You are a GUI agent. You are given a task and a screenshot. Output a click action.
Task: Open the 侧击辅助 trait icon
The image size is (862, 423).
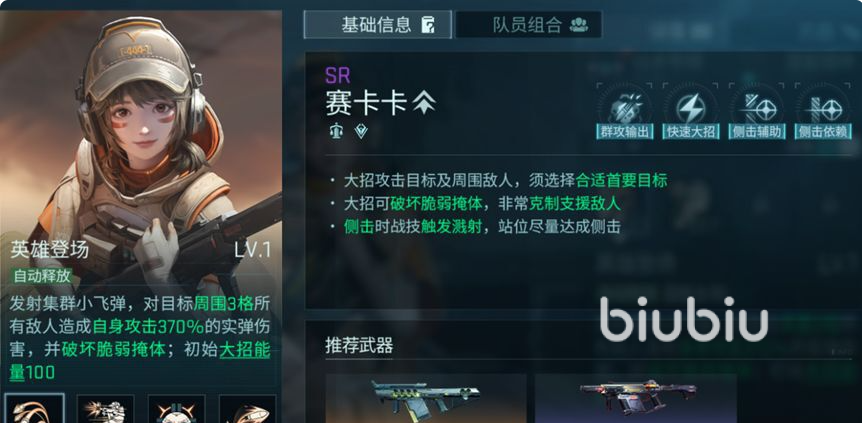coord(757,109)
